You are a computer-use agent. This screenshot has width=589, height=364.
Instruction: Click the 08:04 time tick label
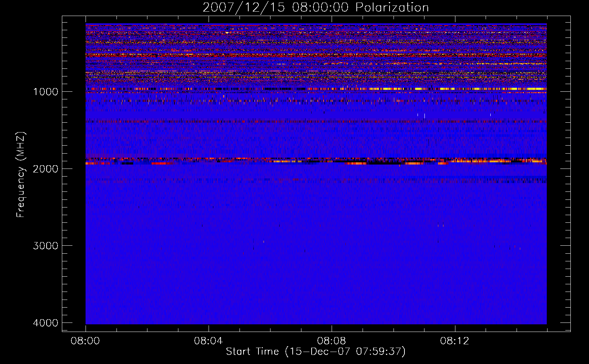pos(208,341)
